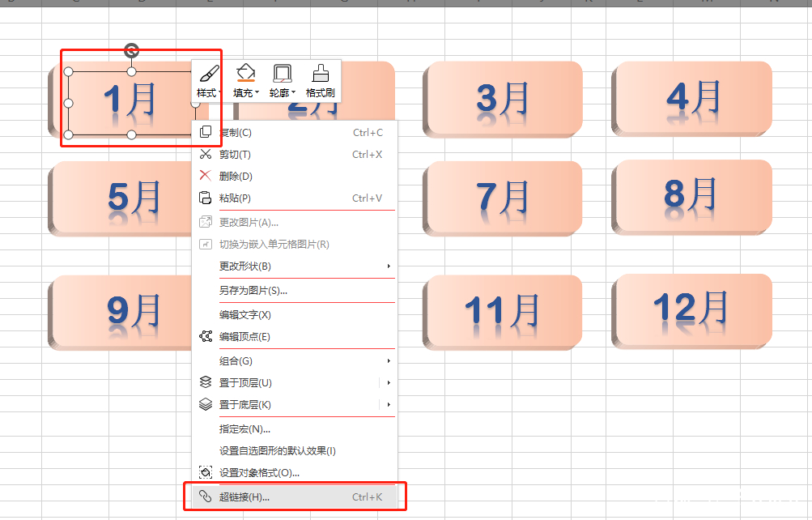Click the 8月 month button shape
This screenshot has height=520, width=812.
(692, 197)
